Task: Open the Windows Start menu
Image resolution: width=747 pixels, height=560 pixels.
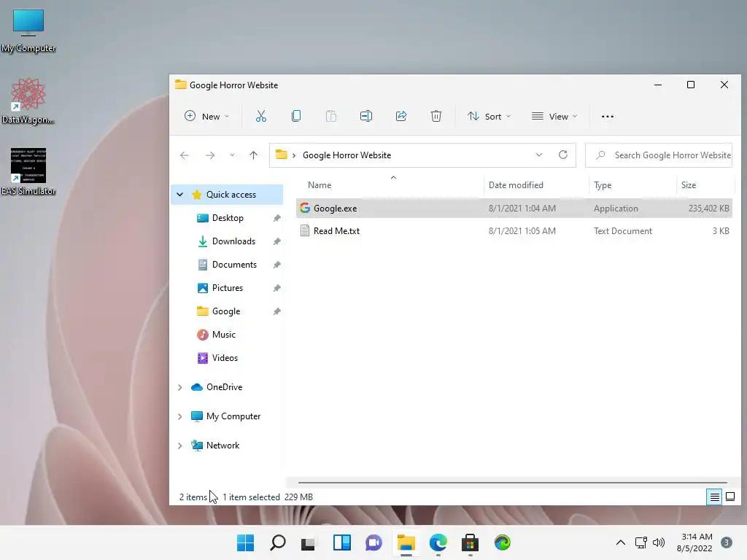Action: (245, 542)
